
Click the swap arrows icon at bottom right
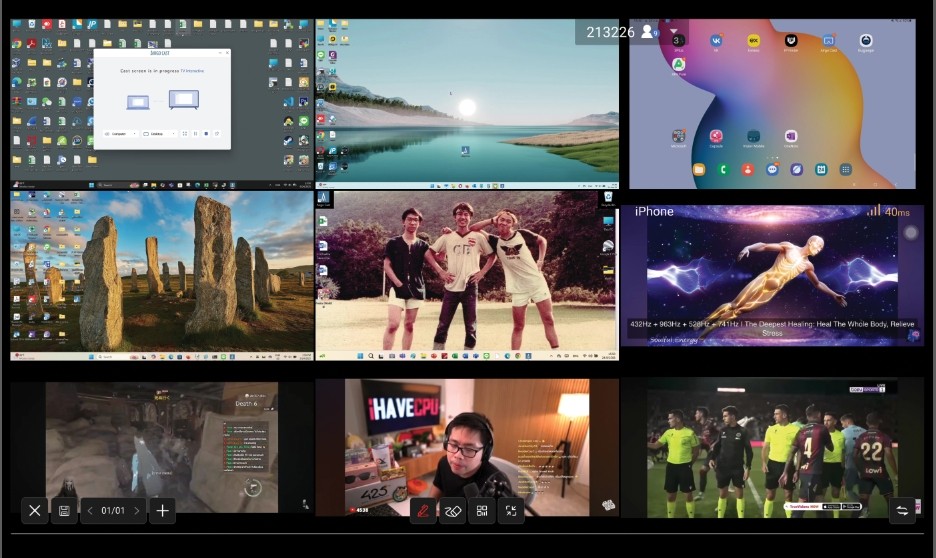click(902, 511)
